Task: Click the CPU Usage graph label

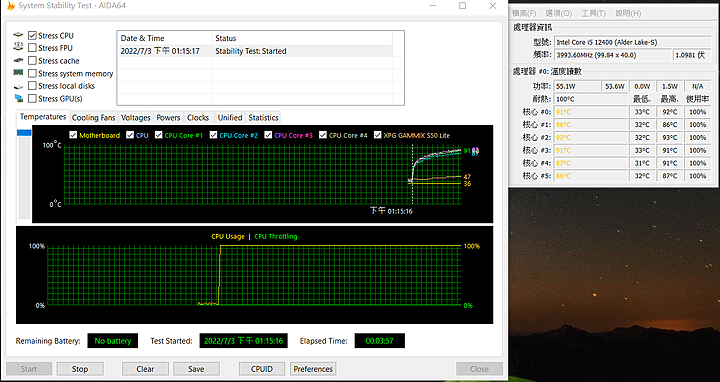Action: 228,236
